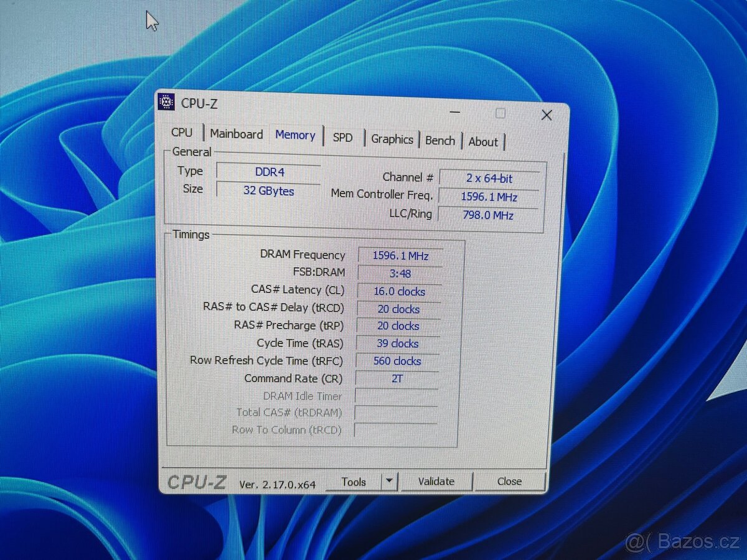Open the Mainboard tab
This screenshot has height=560, width=747.
[x=237, y=134]
